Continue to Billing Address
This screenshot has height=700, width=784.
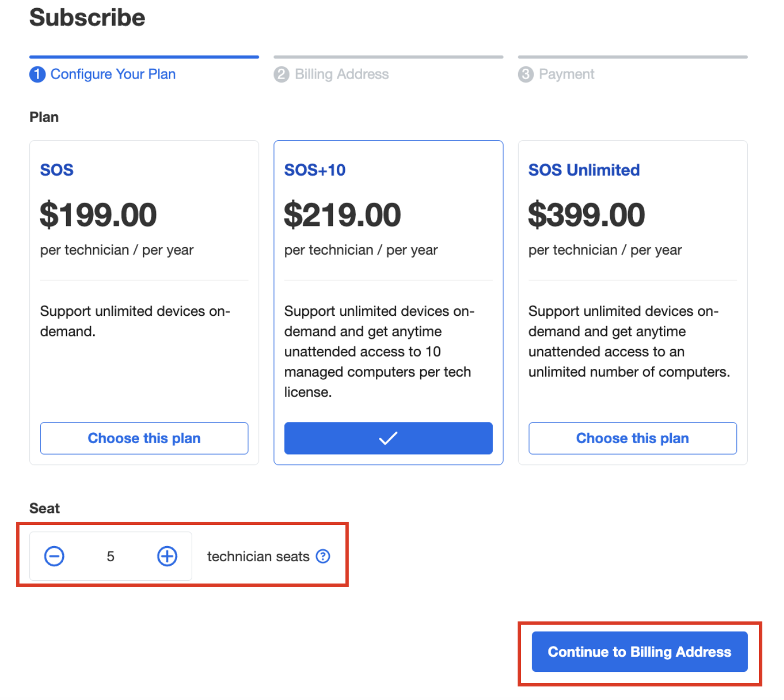pos(639,652)
